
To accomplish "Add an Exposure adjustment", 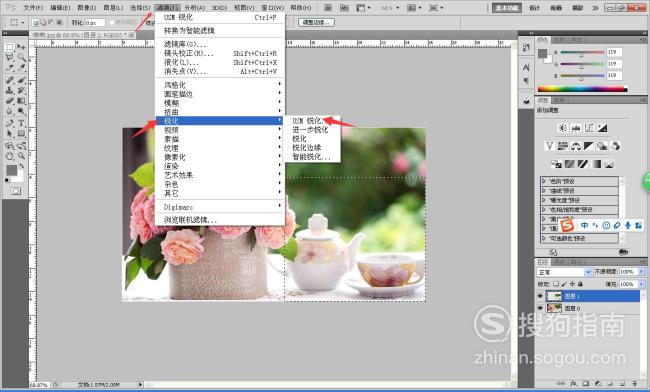I will point(602,128).
